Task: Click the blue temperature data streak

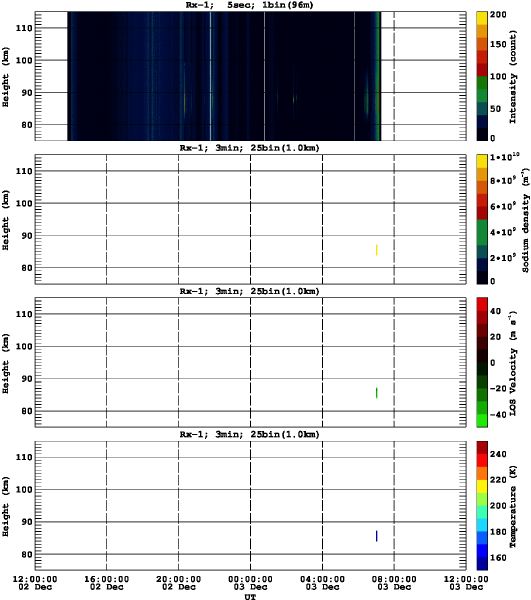Action: [377, 536]
